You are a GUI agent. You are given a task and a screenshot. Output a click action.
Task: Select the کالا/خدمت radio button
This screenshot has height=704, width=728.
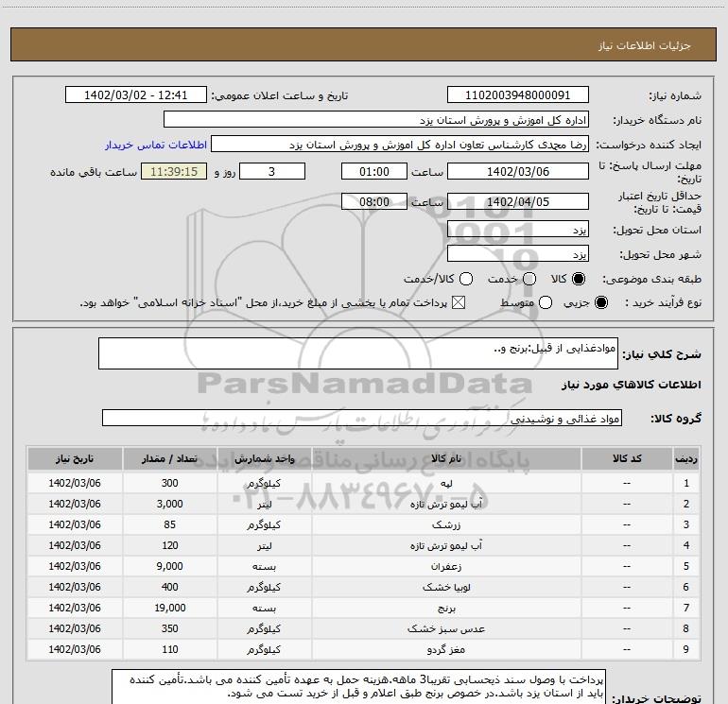466,279
